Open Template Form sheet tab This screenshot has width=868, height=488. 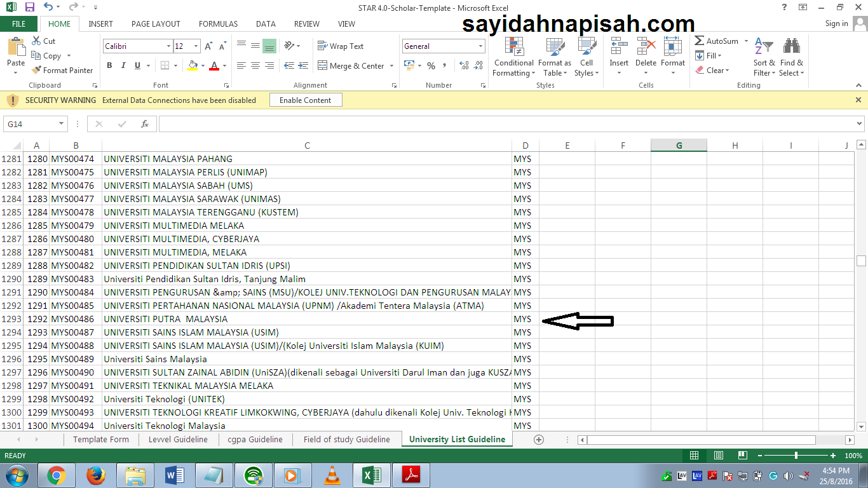point(101,440)
